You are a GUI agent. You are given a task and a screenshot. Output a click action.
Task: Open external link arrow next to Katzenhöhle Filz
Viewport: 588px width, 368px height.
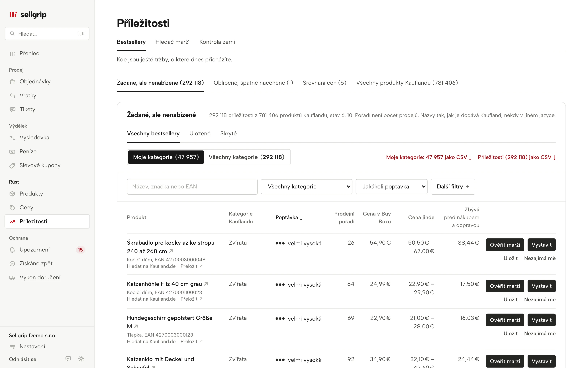pos(206,284)
